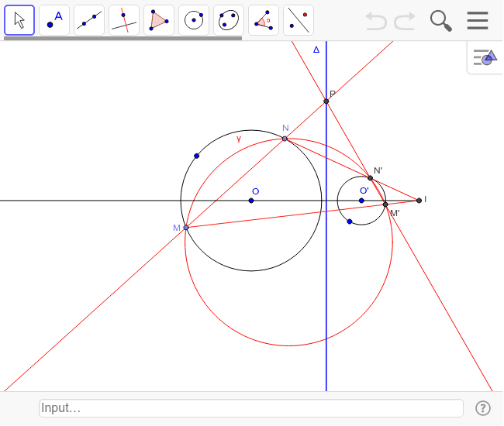The image size is (504, 426).
Task: Click center point O'
Action: tap(361, 201)
